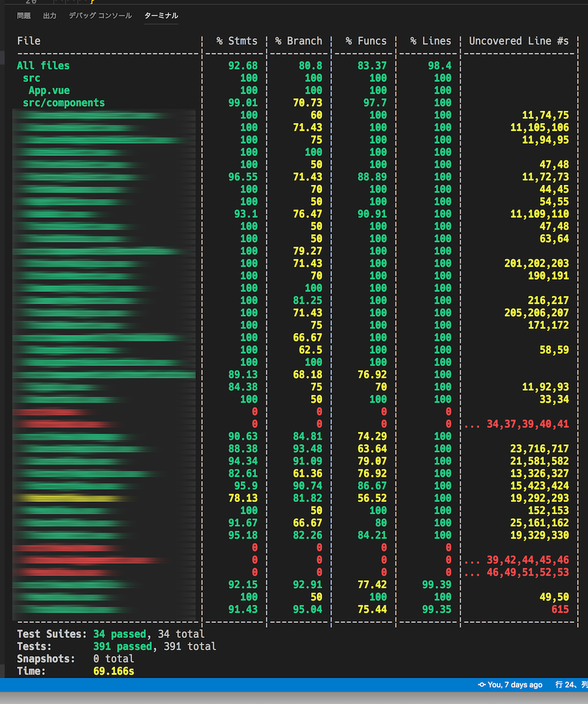The image size is (588, 704).
Task: Click the '34 passed' test suites result
Action: coord(119,634)
